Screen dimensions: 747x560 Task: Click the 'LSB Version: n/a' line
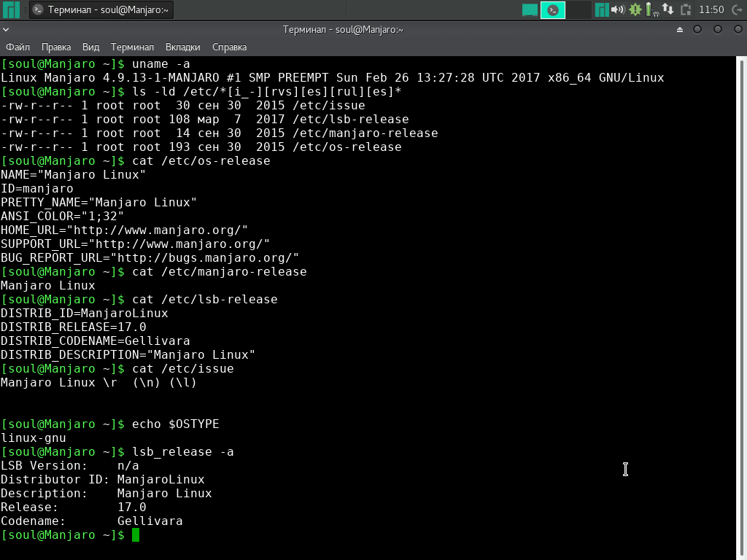tap(70, 465)
